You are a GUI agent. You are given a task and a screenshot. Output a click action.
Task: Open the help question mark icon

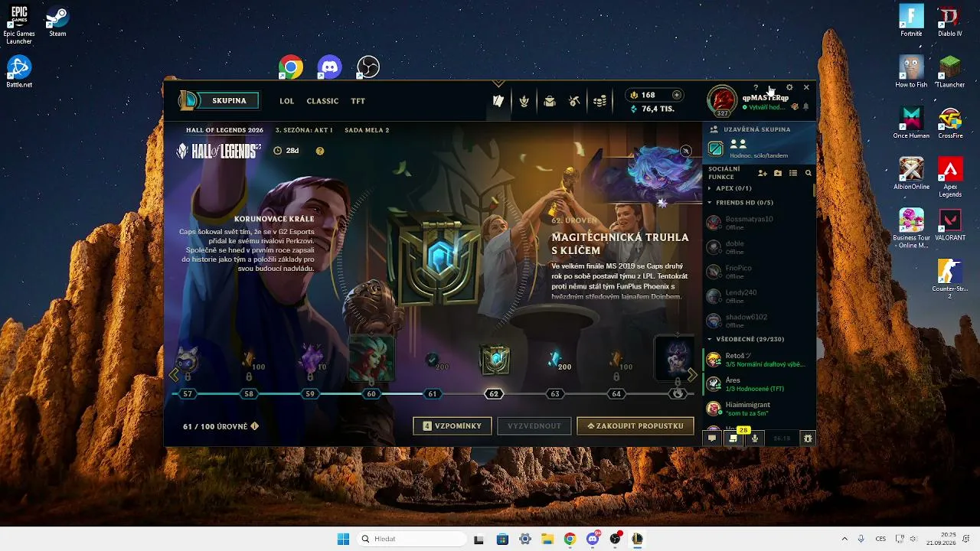tap(756, 87)
